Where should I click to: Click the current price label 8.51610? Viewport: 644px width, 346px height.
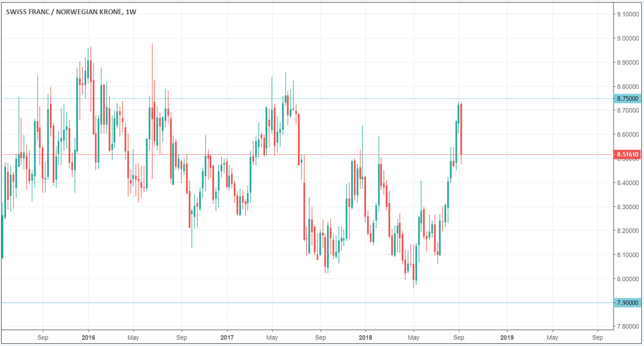(x=627, y=155)
